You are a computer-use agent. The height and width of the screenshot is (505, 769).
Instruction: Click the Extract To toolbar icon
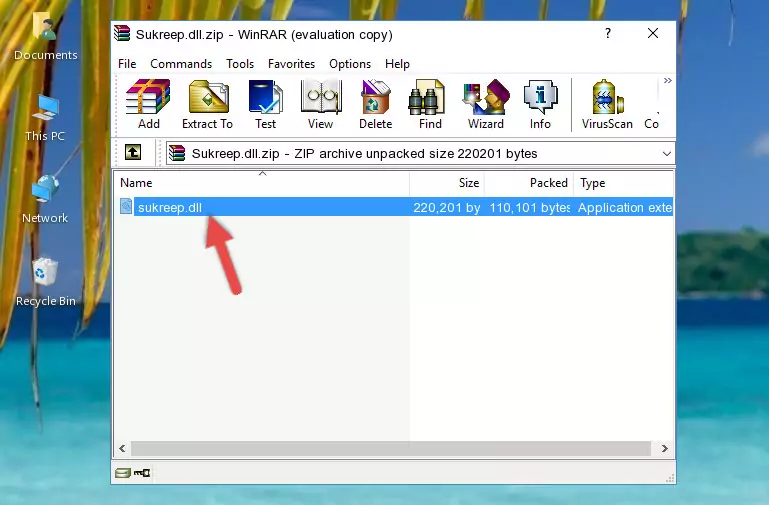[207, 104]
